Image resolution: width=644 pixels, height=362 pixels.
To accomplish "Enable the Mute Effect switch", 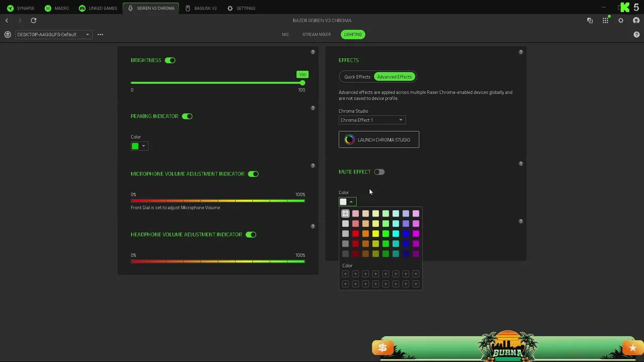I will pyautogui.click(x=379, y=172).
